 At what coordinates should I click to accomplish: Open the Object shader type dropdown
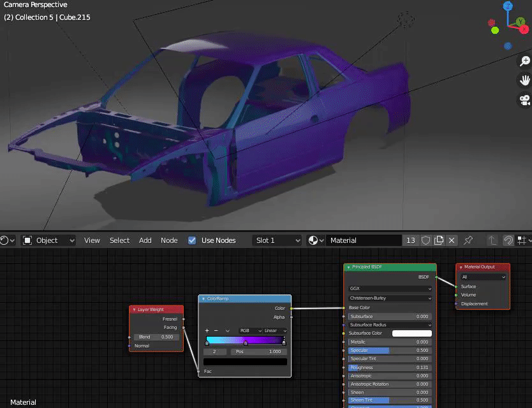(x=48, y=240)
